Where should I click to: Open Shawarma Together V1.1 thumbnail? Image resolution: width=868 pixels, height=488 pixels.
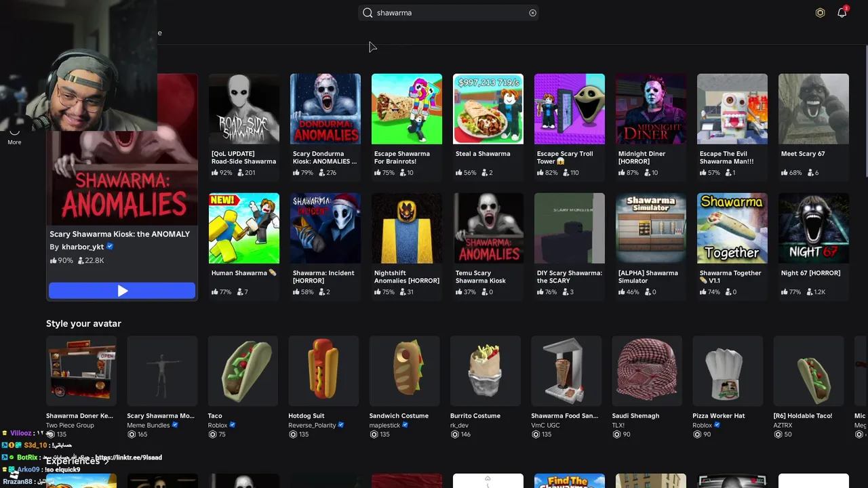tap(732, 228)
